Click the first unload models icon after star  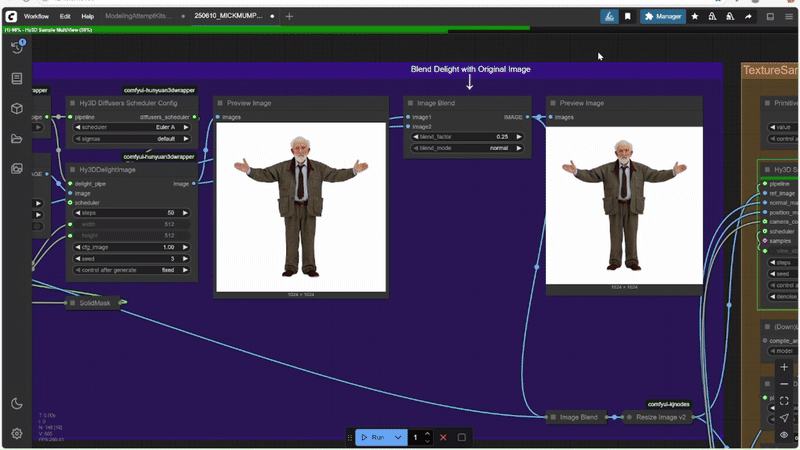coord(712,16)
